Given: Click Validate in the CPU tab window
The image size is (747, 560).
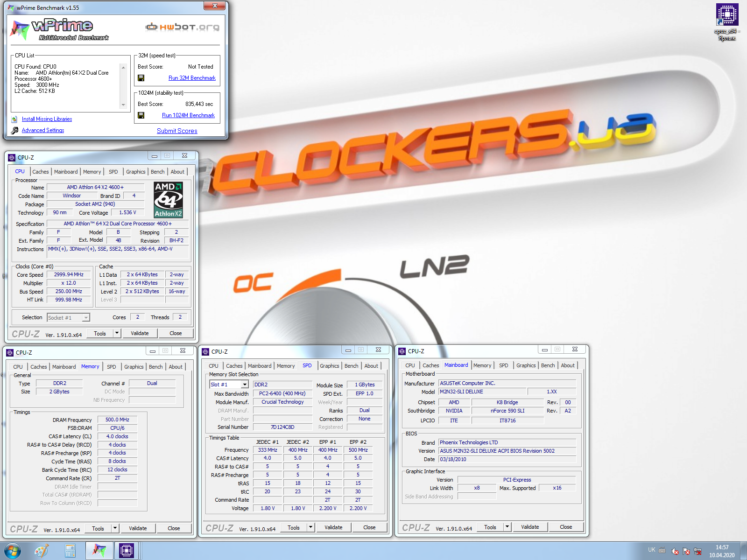Looking at the screenshot, I should tap(140, 333).
